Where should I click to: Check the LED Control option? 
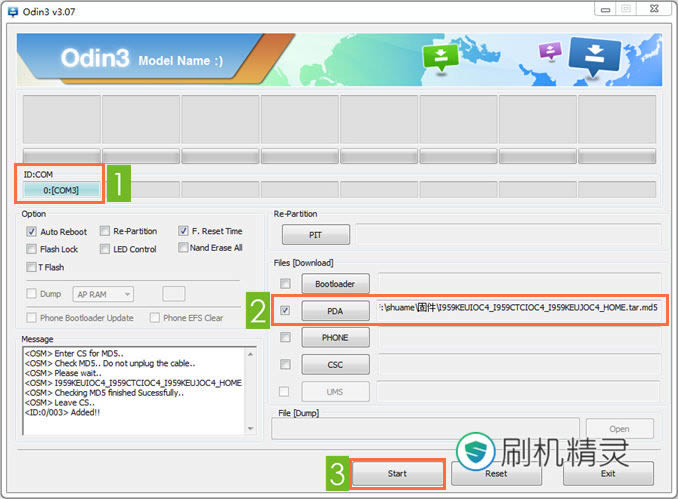[x=105, y=249]
